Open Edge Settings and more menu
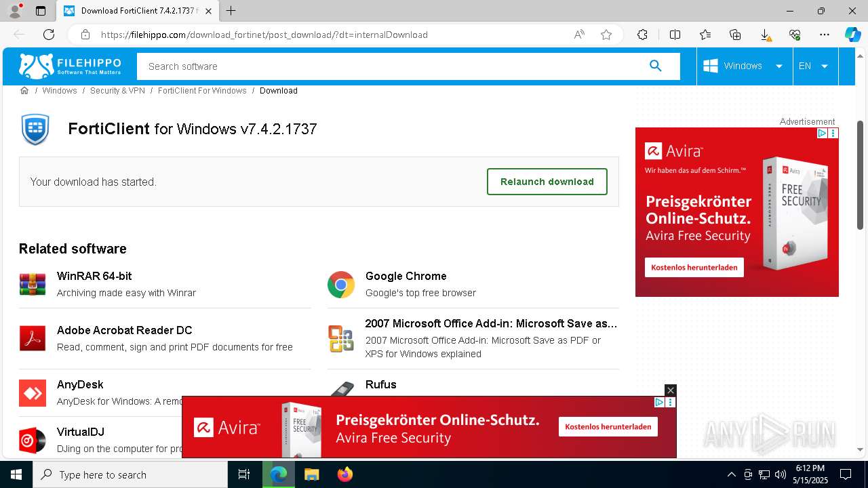Image resolution: width=868 pixels, height=488 pixels. 825,35
